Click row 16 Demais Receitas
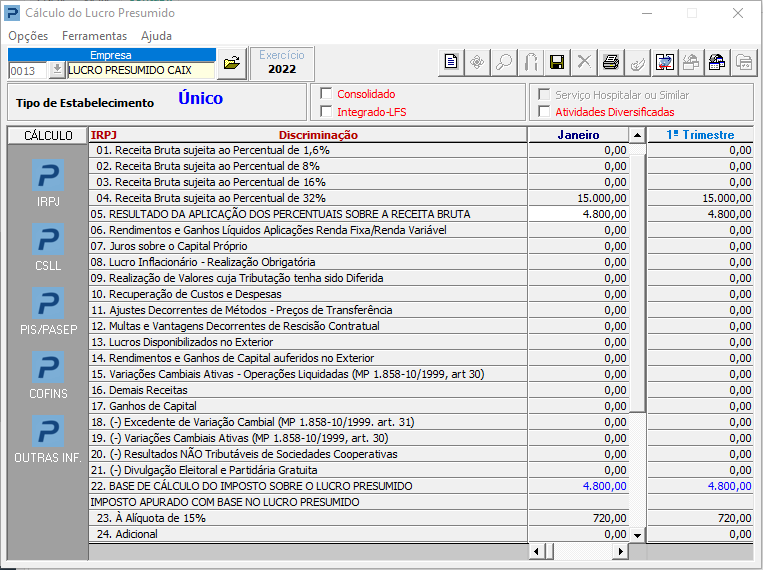 (x=308, y=390)
